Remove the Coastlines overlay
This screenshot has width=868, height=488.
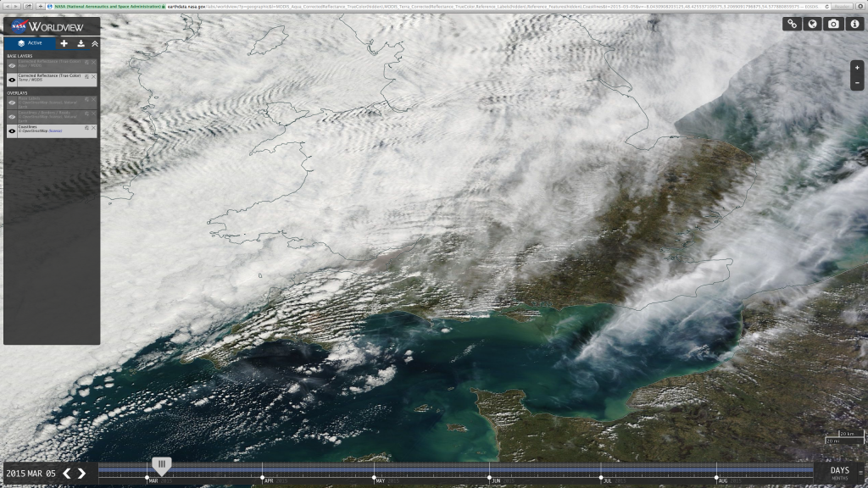pos(93,128)
